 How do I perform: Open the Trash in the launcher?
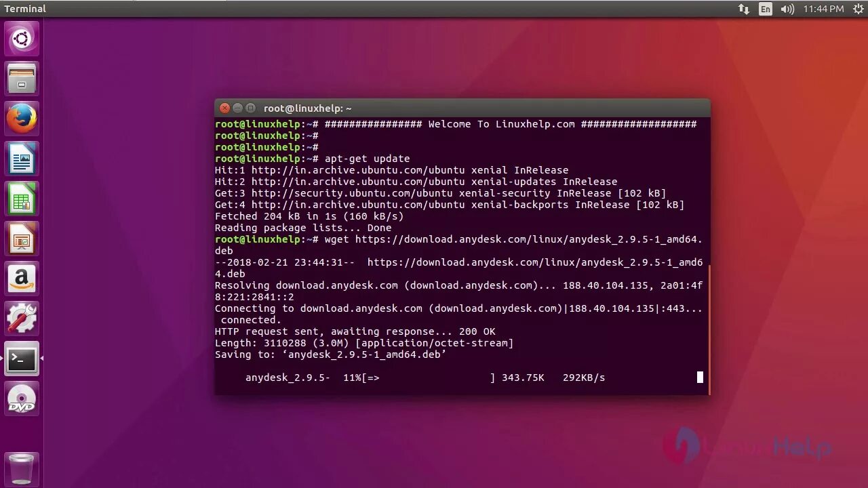coord(22,468)
